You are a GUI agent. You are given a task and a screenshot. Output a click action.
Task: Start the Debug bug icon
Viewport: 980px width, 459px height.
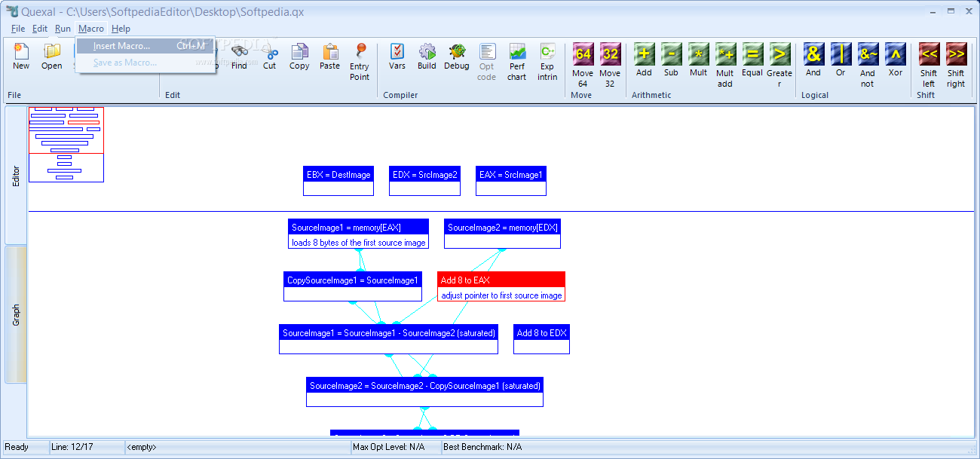pos(457,51)
